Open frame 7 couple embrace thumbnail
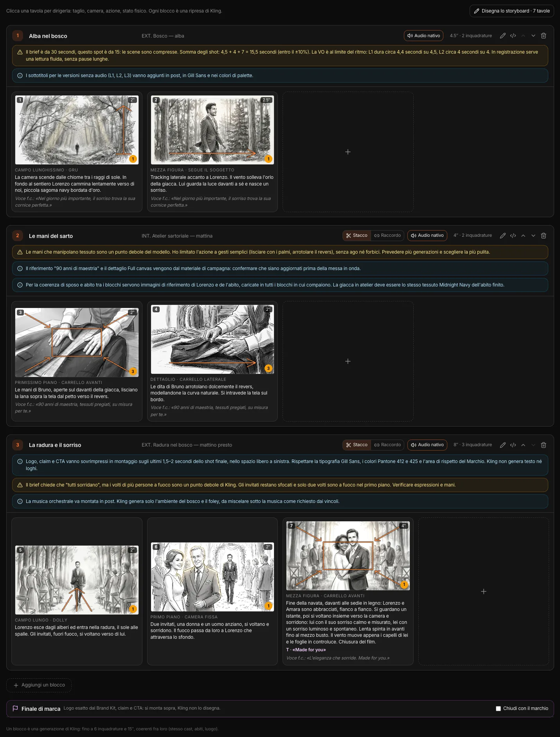Viewport: 560px width, 737px height. [348, 556]
